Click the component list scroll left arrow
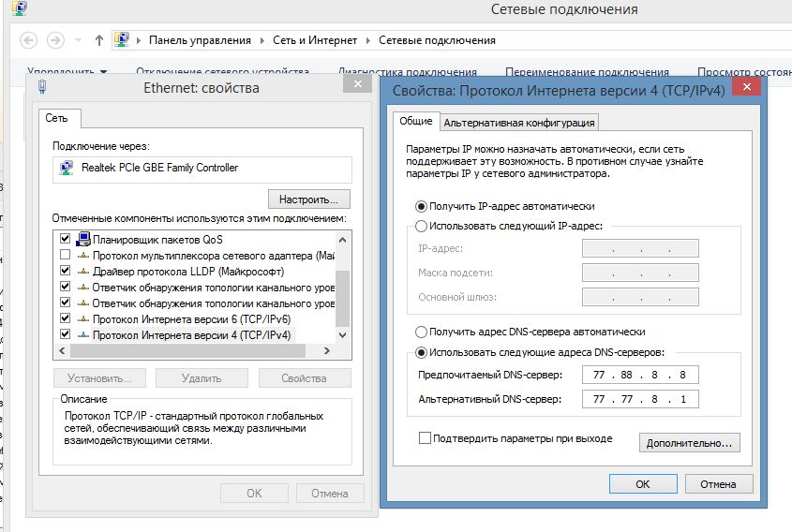Viewport: 792px width, 532px height. pyautogui.click(x=62, y=351)
